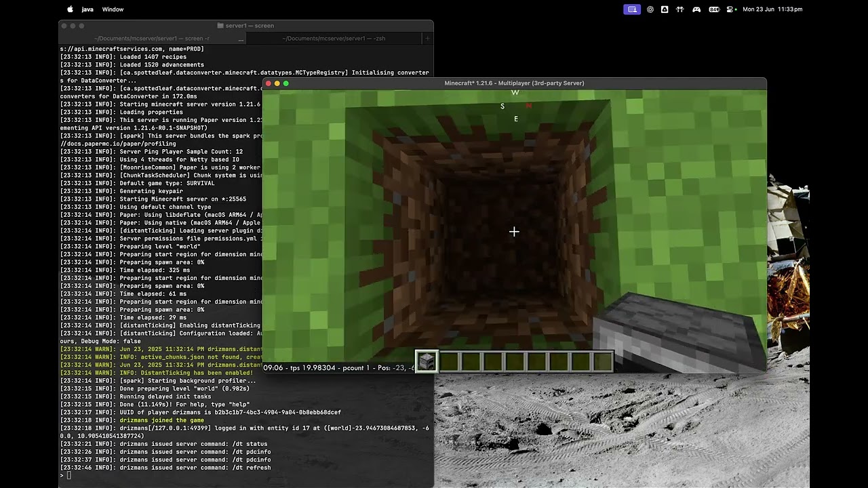Open the Window menu
The image size is (868, 488).
coord(113,9)
